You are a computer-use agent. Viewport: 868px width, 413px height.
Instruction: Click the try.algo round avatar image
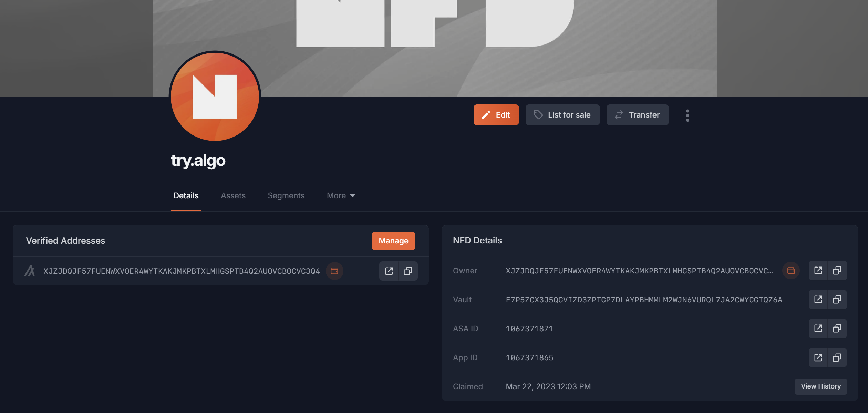pyautogui.click(x=215, y=96)
